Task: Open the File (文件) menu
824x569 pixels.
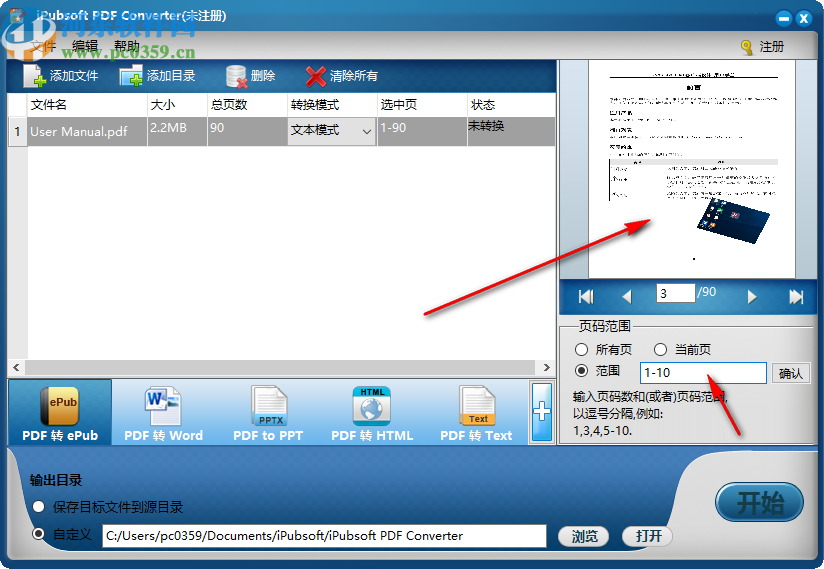Action: (x=43, y=46)
